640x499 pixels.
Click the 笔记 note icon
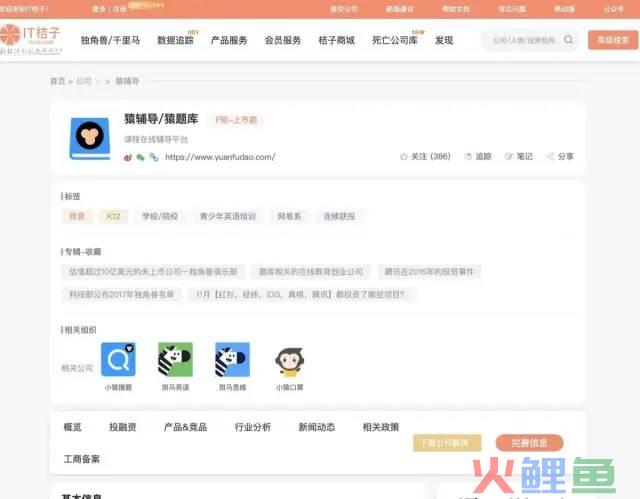509,156
